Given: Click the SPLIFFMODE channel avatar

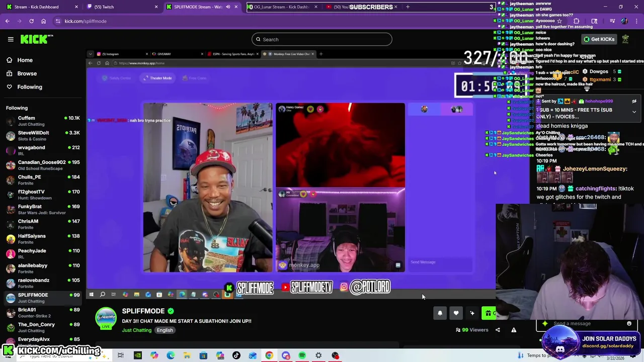Looking at the screenshot, I should pyautogui.click(x=106, y=319).
